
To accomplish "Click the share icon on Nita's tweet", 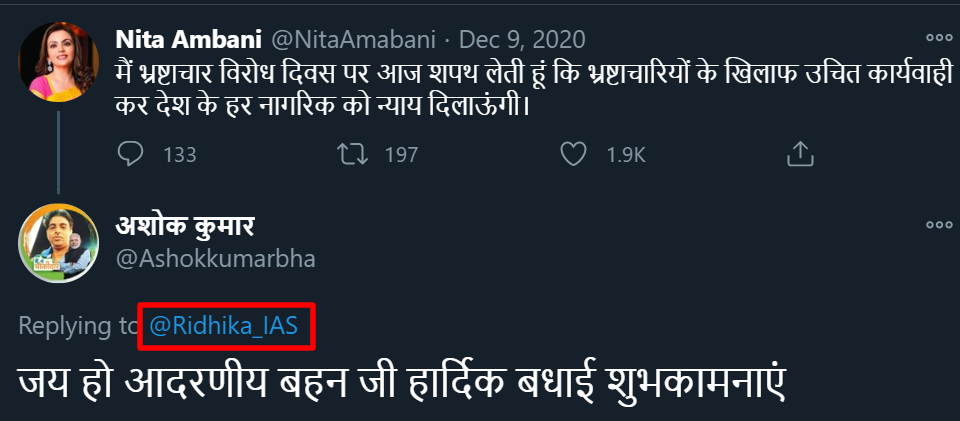I will point(799,154).
